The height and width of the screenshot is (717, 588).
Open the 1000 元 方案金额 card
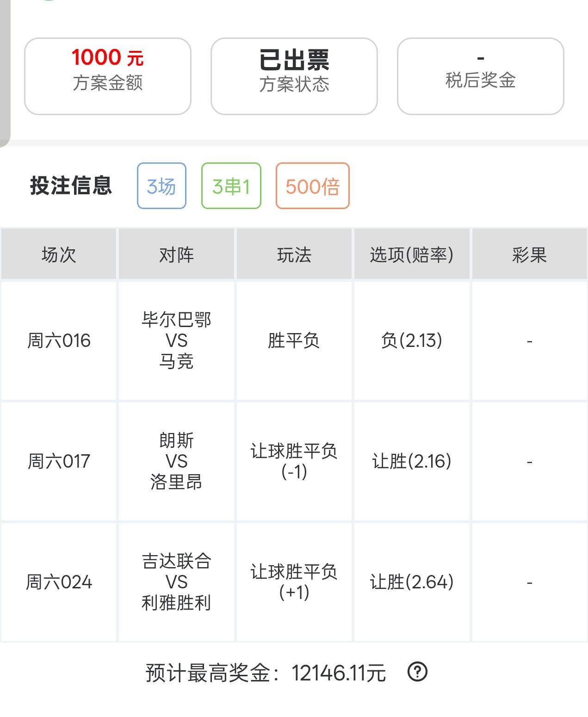108,76
